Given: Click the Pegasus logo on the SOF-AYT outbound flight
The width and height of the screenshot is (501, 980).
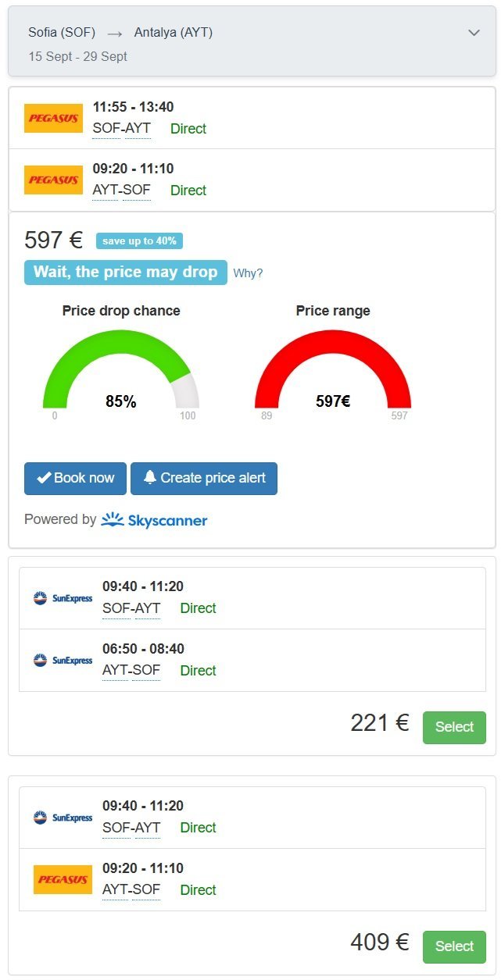Looking at the screenshot, I should point(53,118).
